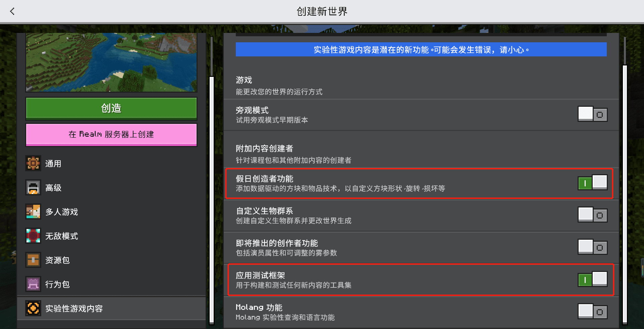Click the 无敌模式 icon
Image resolution: width=644 pixels, height=329 pixels.
click(33, 236)
